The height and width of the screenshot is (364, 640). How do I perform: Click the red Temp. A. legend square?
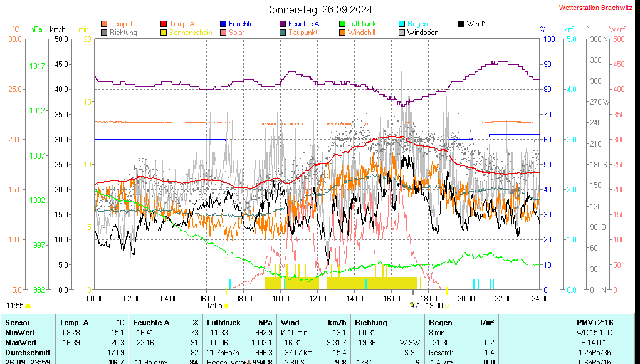click(164, 24)
